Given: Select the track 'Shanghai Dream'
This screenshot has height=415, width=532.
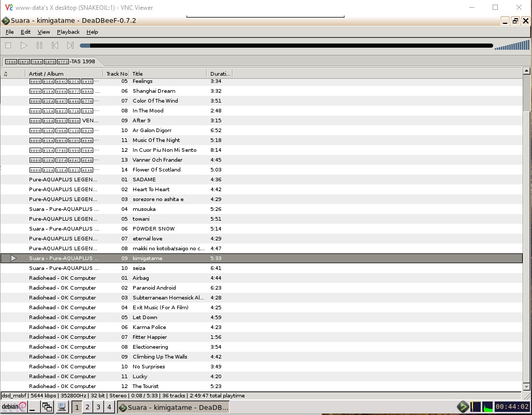Looking at the screenshot, I should [261, 91].
